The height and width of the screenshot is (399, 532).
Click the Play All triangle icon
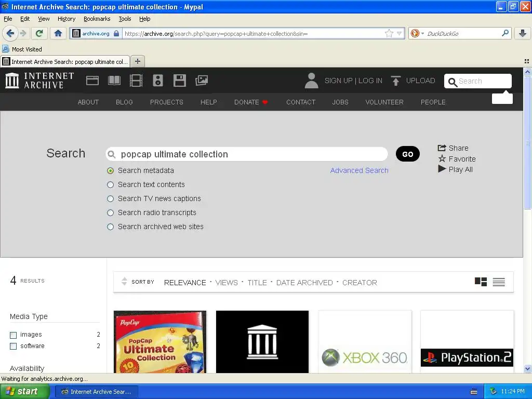442,169
